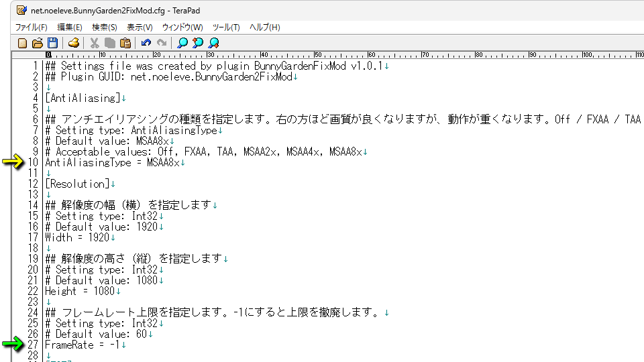Click the Open file folder icon

pyautogui.click(x=38, y=43)
